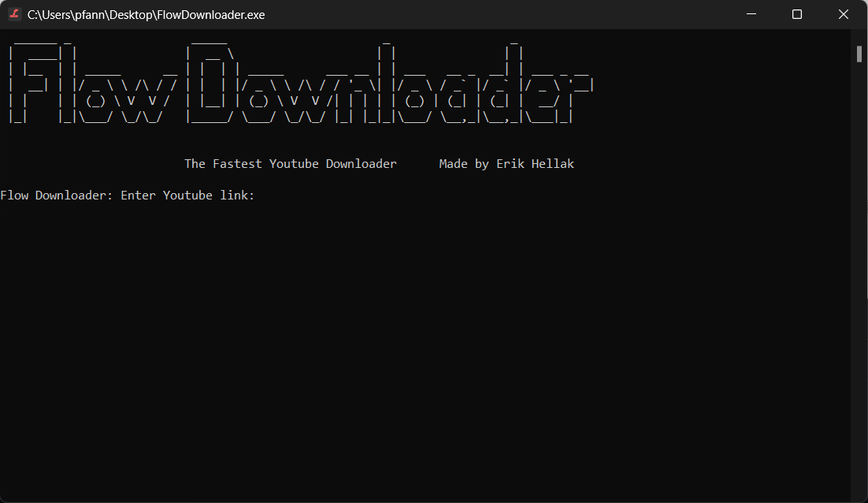Click 'The Fastest Youtube Downloader' tagline
Viewport: 868px width, 503px height.
pos(291,164)
